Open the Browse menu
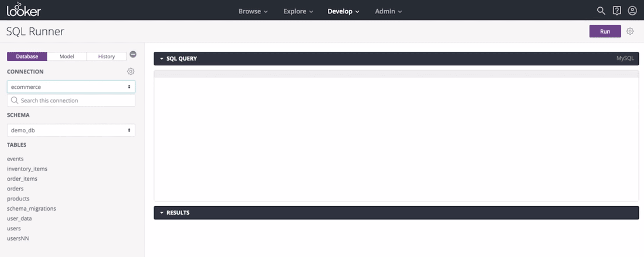The height and width of the screenshot is (257, 644). pyautogui.click(x=253, y=11)
